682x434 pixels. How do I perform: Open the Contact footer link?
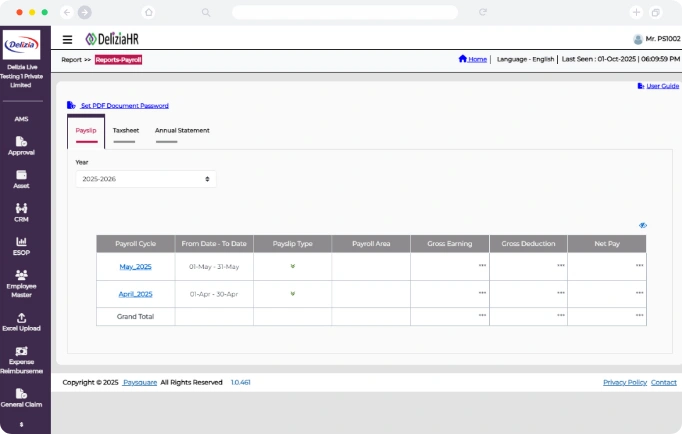pyautogui.click(x=664, y=382)
